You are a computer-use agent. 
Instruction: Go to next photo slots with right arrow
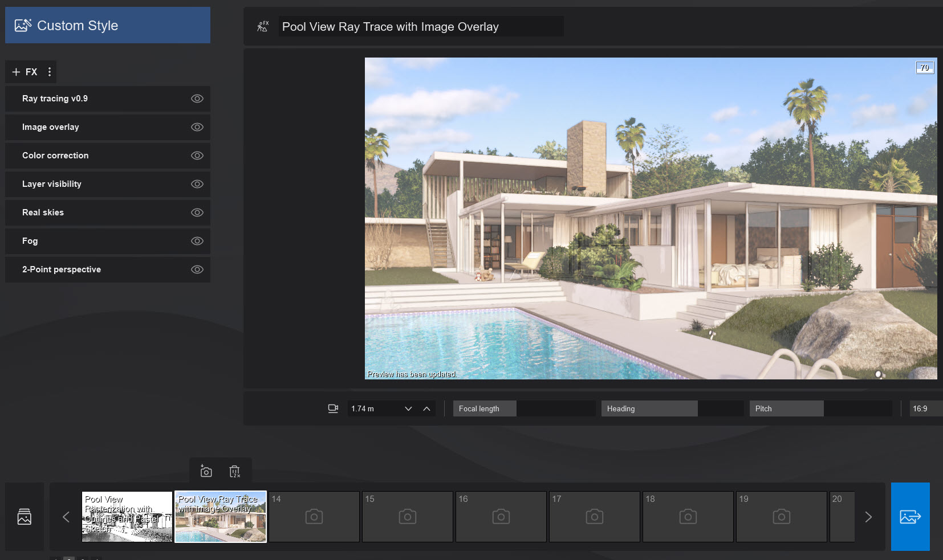[868, 517]
